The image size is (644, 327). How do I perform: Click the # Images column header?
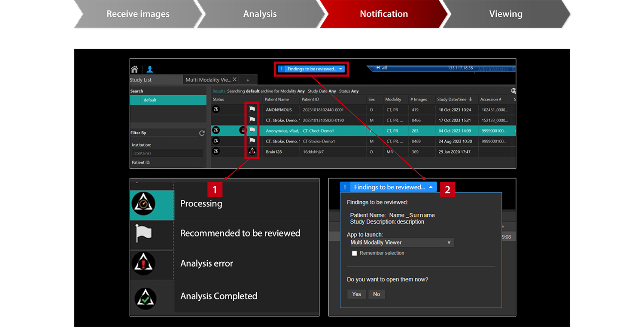[x=419, y=99]
